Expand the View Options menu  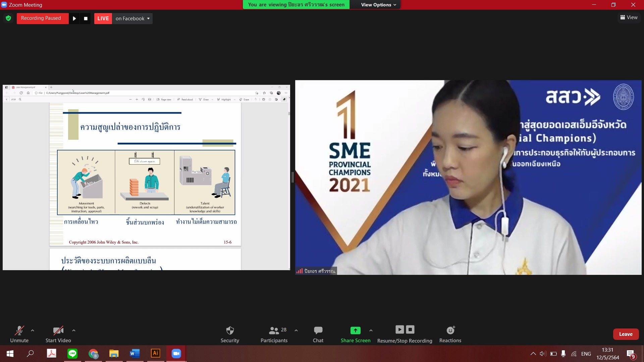pos(378,5)
